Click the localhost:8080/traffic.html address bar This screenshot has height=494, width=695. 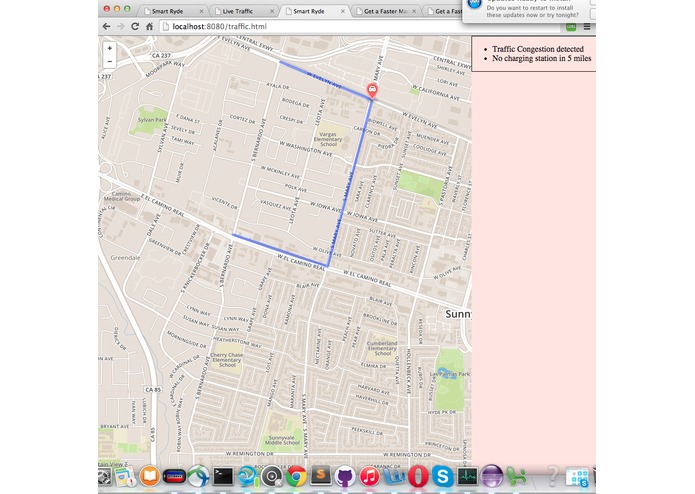pos(360,27)
